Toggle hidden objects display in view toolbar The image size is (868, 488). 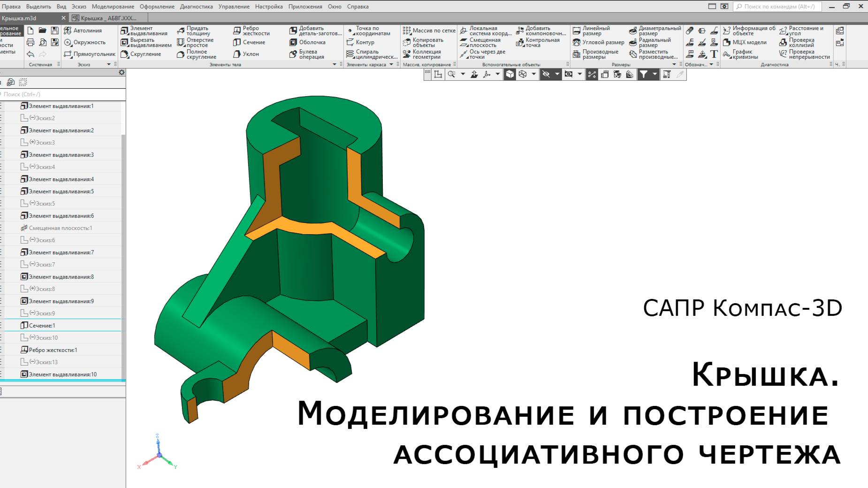pos(546,74)
